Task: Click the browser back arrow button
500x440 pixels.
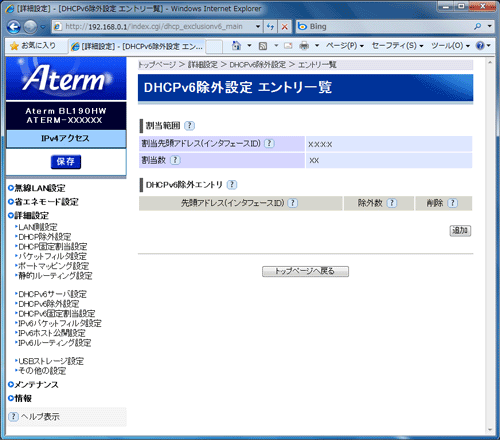Action: (14, 27)
